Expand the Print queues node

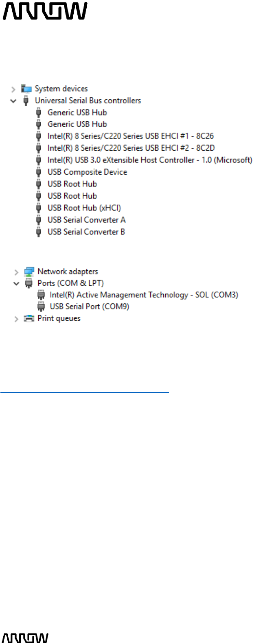pyautogui.click(x=16, y=319)
